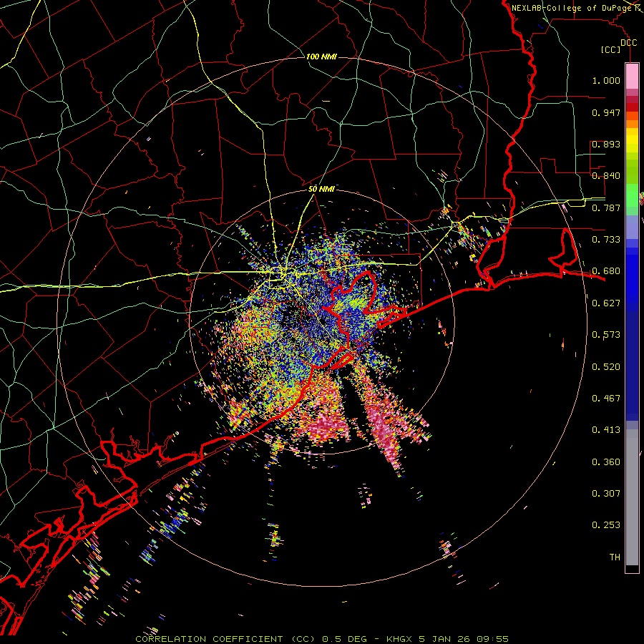Screen dimensions: 644x644
Task: Select the 0.787 scale value
Action: click(x=606, y=208)
